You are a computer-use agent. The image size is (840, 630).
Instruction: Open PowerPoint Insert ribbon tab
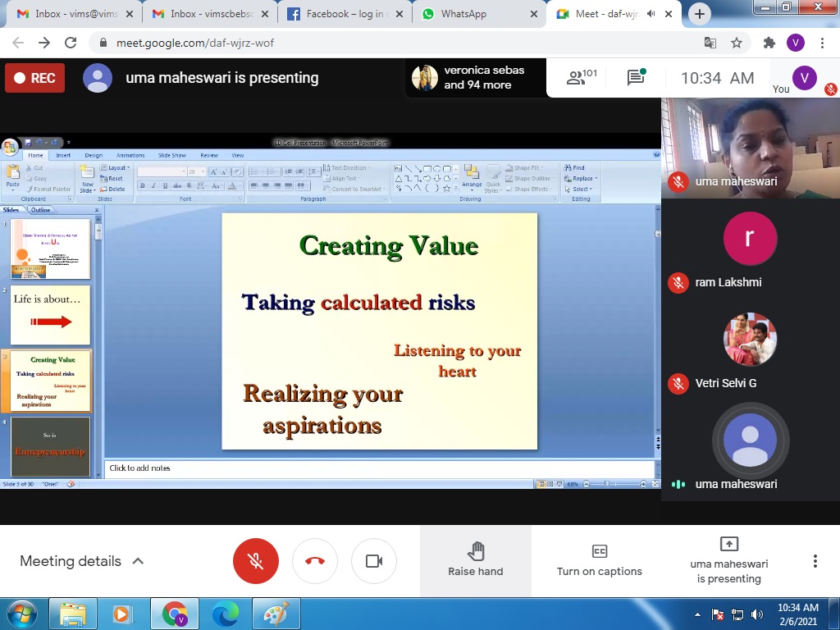63,155
